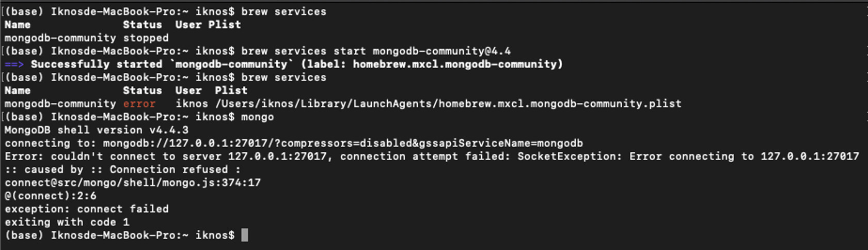Click the terminal cursor block at last prompt

pyautogui.click(x=245, y=236)
